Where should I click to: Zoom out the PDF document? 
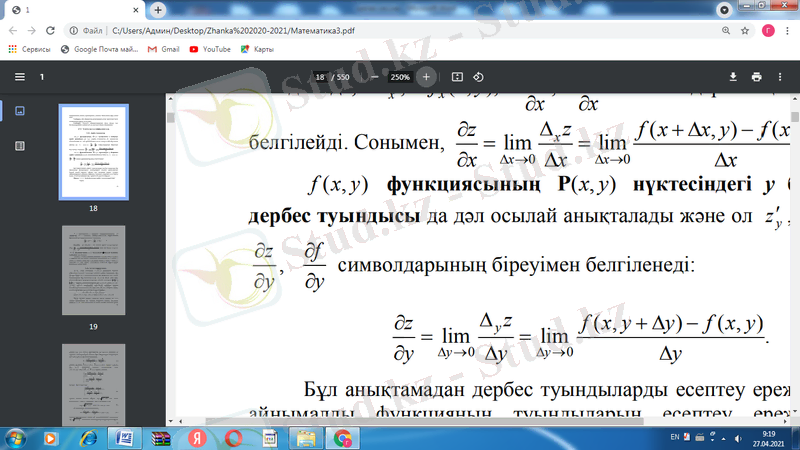(374, 77)
